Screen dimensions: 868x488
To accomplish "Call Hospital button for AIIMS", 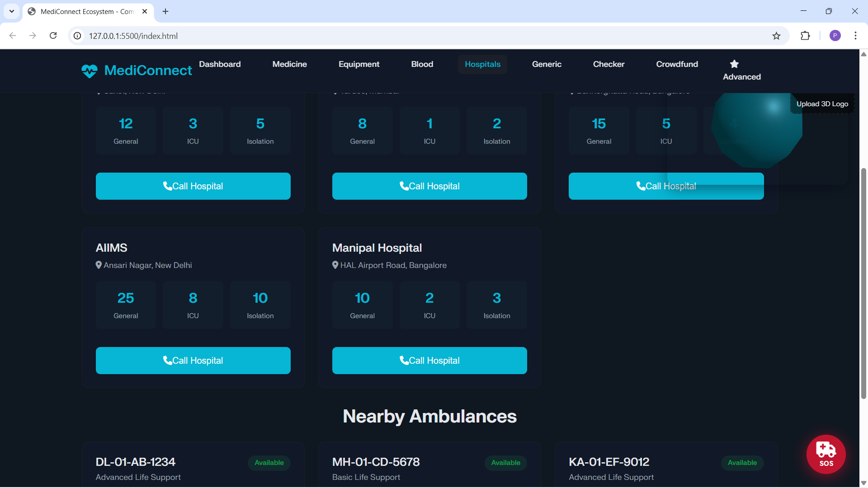I will [193, 361].
